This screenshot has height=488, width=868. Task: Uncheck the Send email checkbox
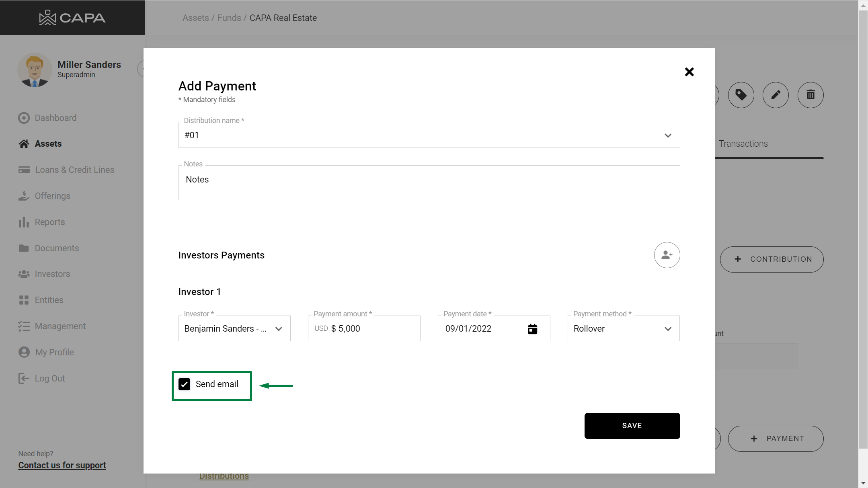pyautogui.click(x=184, y=384)
